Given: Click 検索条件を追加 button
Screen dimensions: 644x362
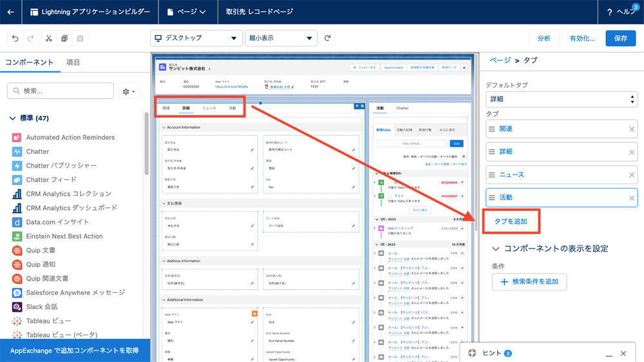Looking at the screenshot, I should tap(529, 282).
